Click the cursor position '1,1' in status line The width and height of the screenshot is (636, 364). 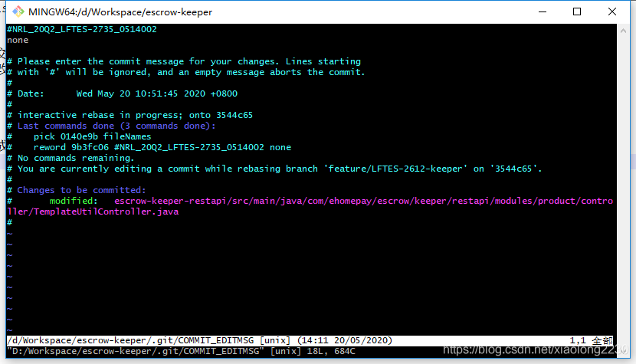577,340
